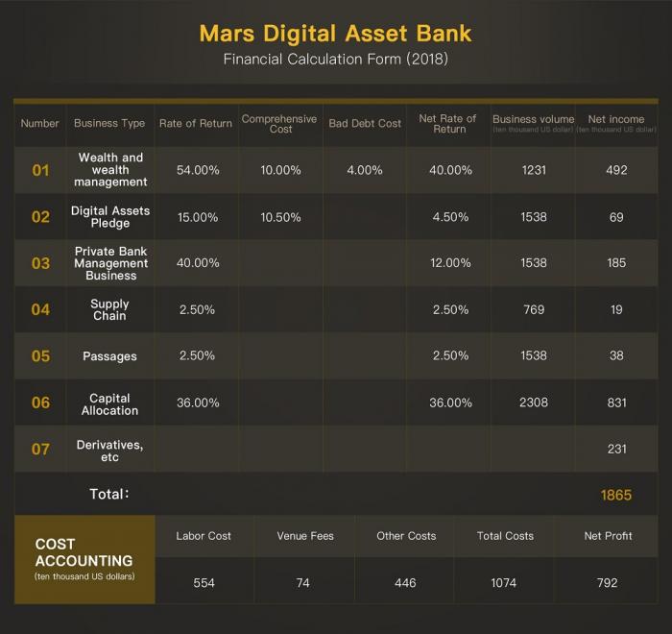The image size is (672, 634).
Task: Click the Total Costs value 1074
Action: [x=505, y=583]
